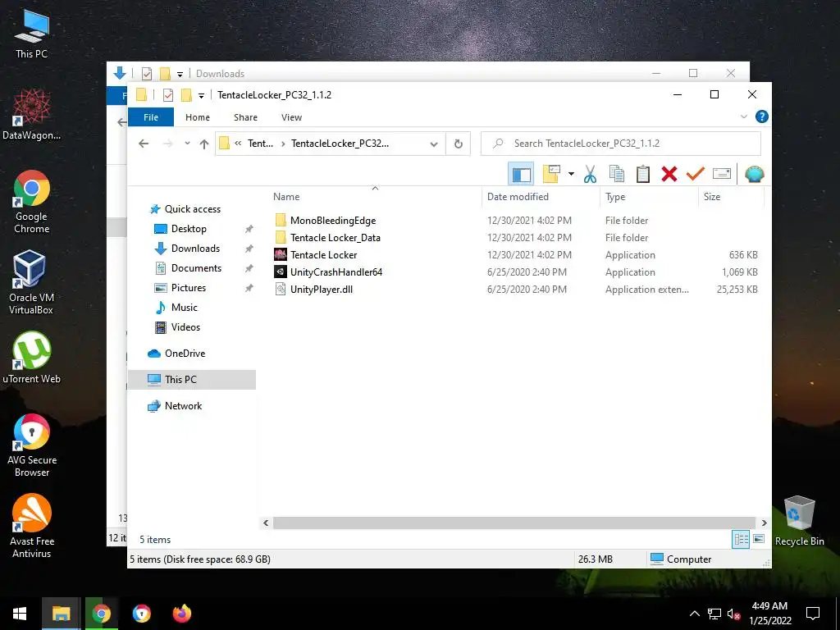The width and height of the screenshot is (840, 630).
Task: Select the Tentacle Locker application file
Action: click(323, 254)
